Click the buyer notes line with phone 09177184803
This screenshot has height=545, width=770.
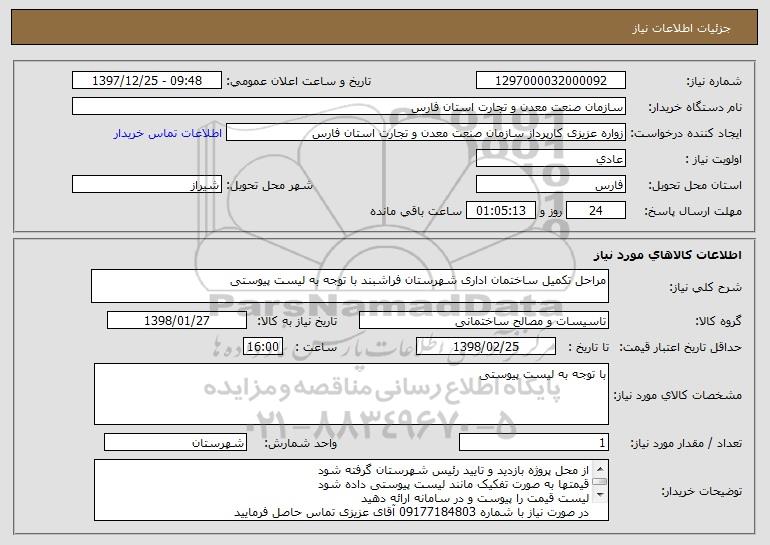click(412, 512)
